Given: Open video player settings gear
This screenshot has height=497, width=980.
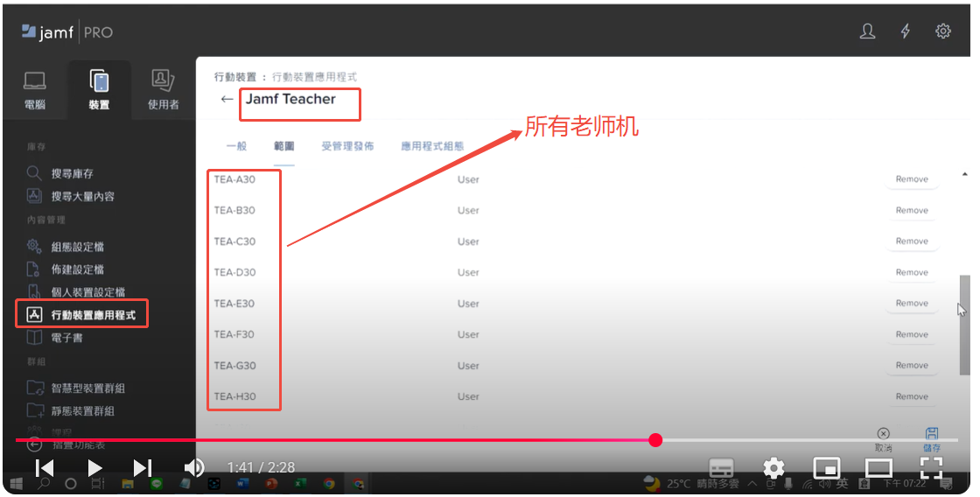Looking at the screenshot, I should (773, 467).
